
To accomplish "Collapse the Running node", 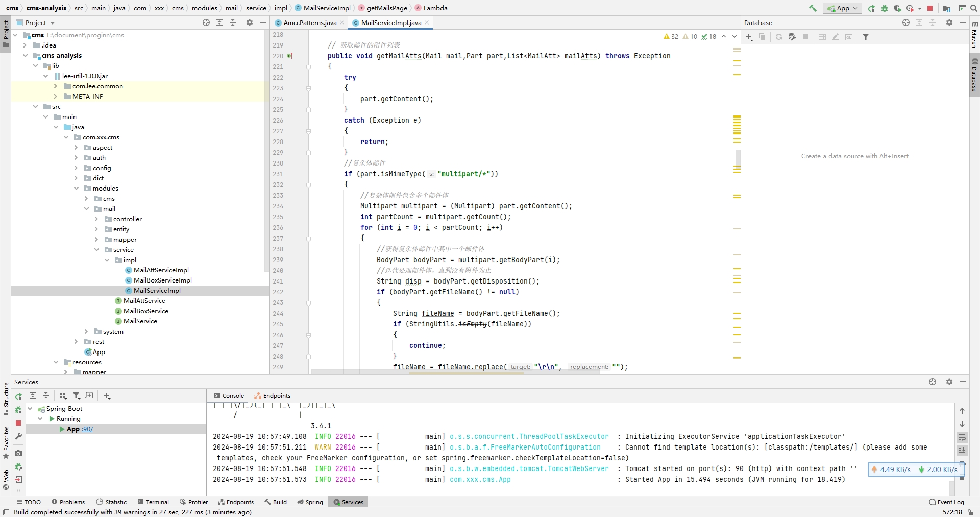I will click(x=40, y=419).
